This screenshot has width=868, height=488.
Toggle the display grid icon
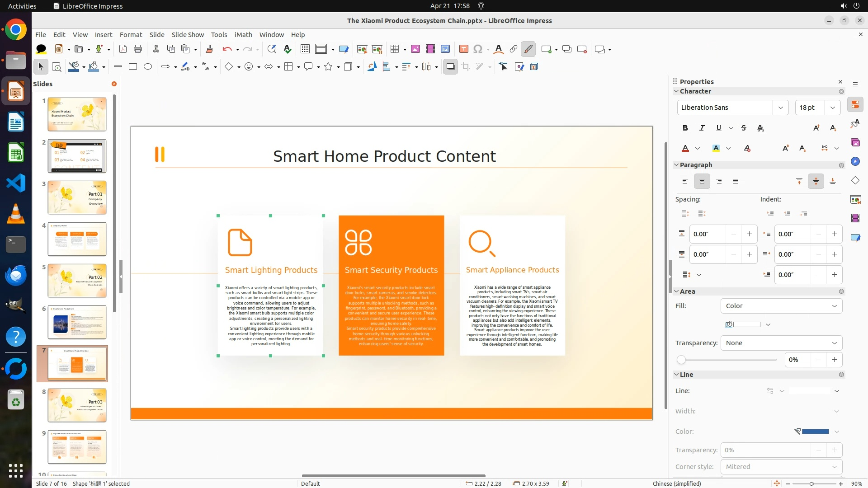coord(305,49)
